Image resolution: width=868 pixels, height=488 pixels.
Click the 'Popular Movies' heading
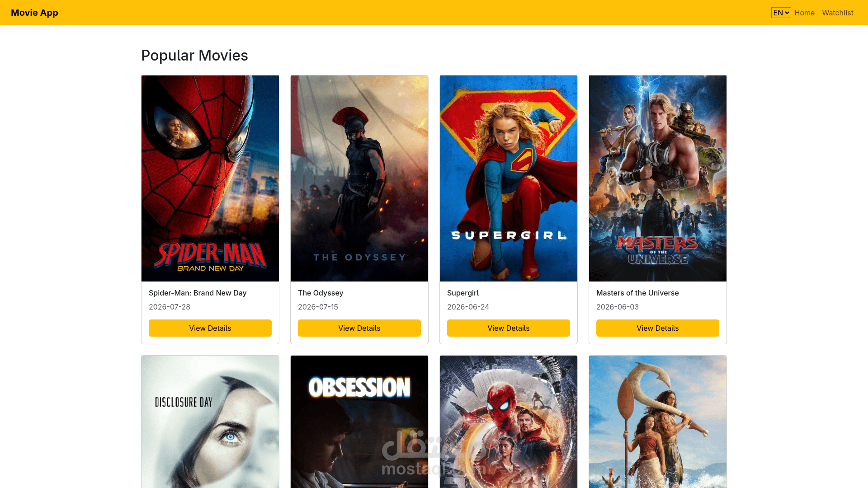pyautogui.click(x=194, y=55)
